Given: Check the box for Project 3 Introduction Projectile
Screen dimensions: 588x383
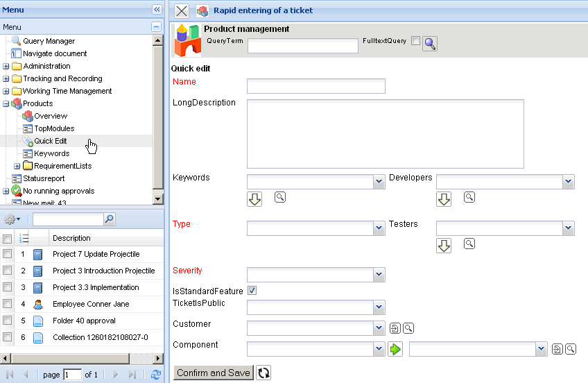Looking at the screenshot, I should click(x=7, y=271).
